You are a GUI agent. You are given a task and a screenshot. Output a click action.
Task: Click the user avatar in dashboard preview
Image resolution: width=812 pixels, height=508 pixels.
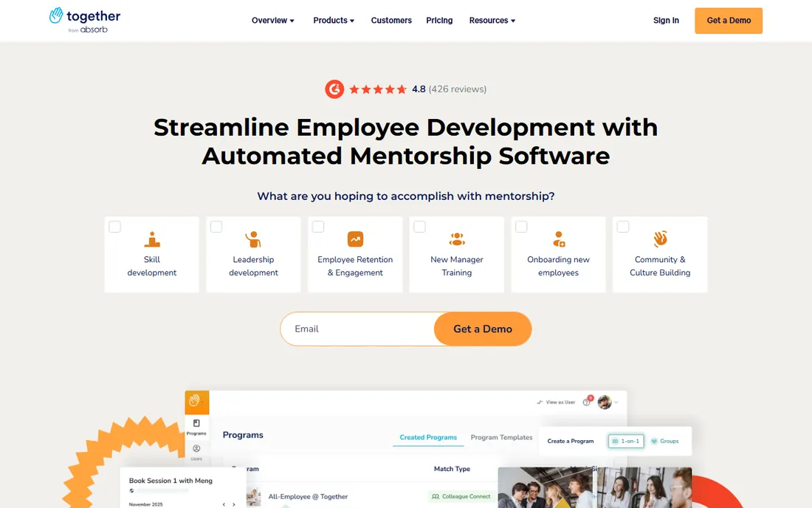tap(605, 402)
